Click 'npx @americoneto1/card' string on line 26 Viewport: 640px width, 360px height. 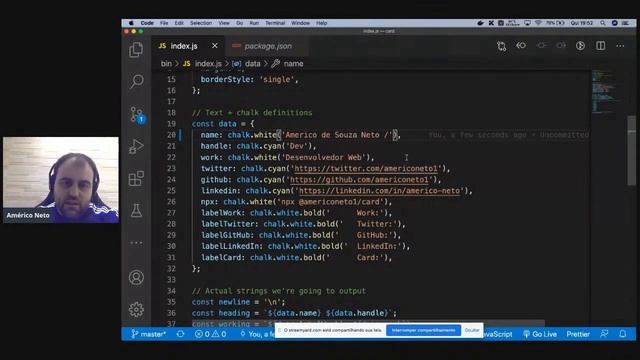click(330, 202)
